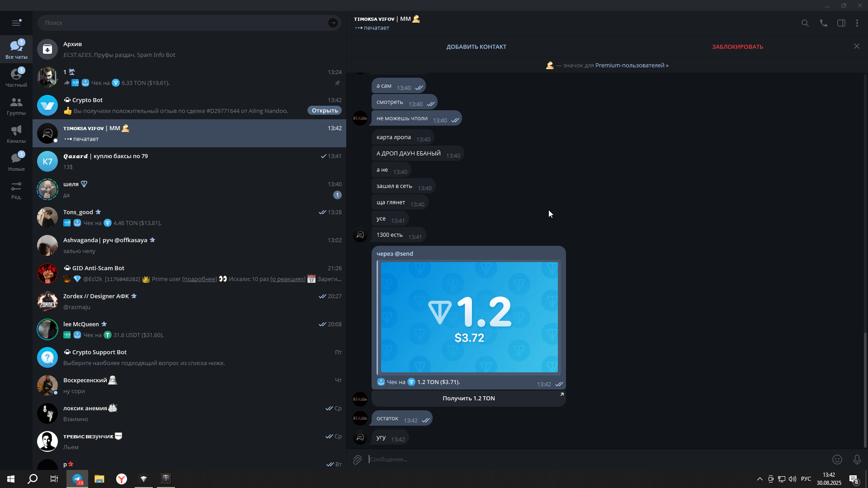Open the ТРЕВИС ВЕЗУНЧИК chat
The image size is (868, 488).
coord(189,441)
